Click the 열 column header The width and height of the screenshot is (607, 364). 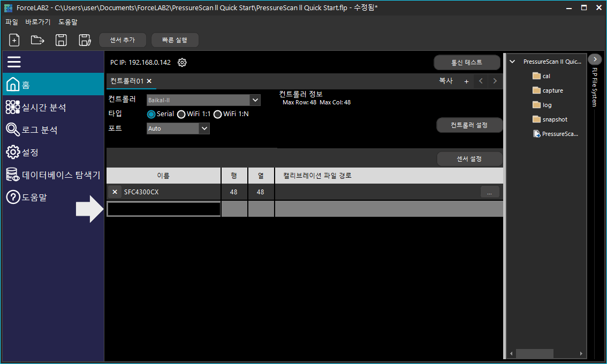pyautogui.click(x=261, y=176)
